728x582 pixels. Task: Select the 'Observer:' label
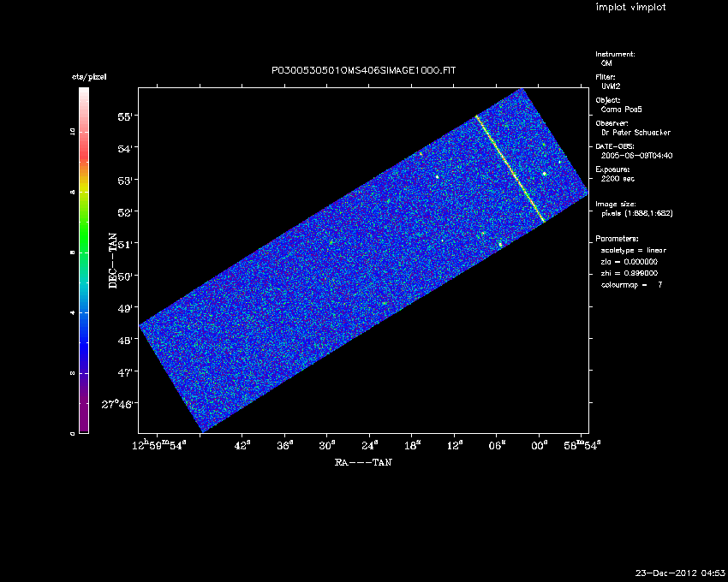coord(612,123)
